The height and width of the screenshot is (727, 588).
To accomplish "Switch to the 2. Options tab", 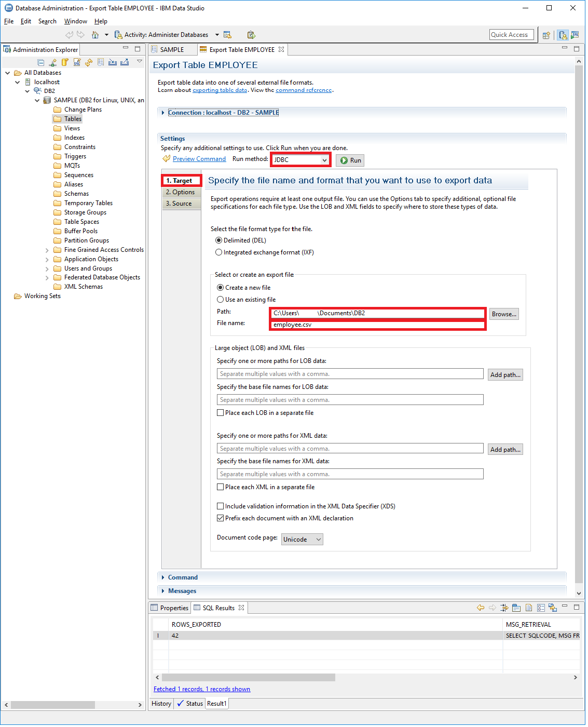I will [181, 192].
